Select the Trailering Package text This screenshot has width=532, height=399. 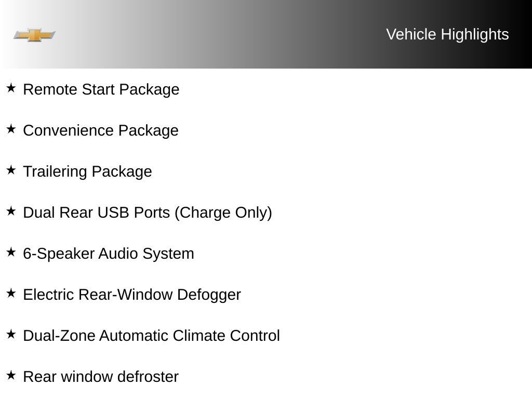(x=87, y=172)
